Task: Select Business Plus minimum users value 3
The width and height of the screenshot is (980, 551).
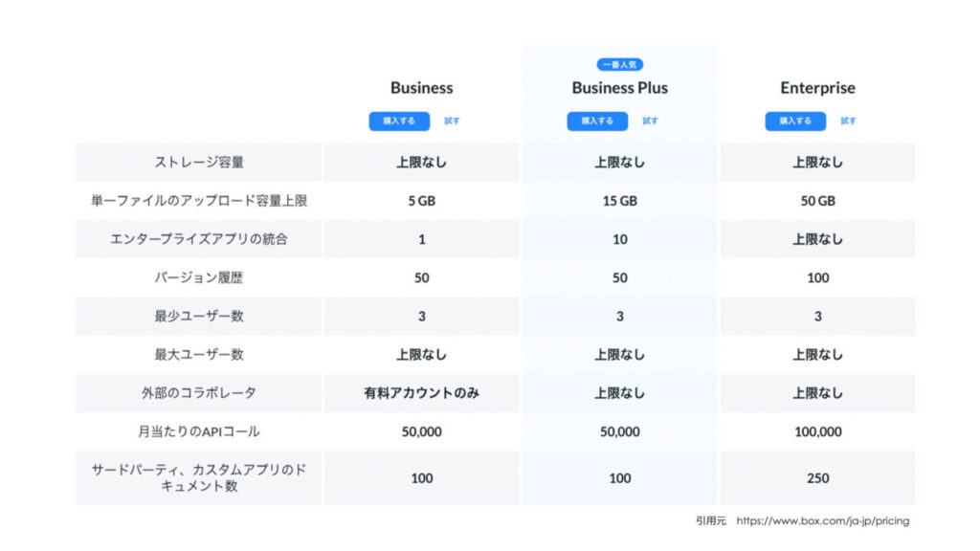Action: 620,316
